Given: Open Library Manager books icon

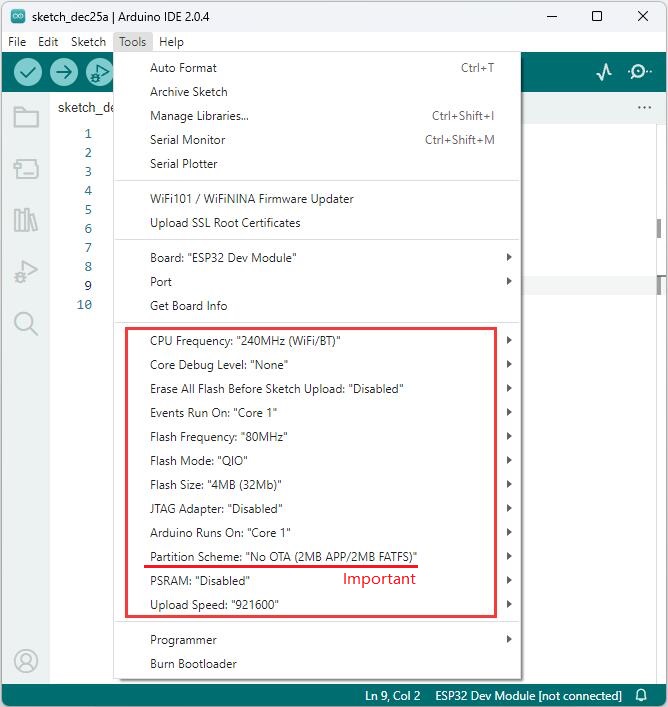Looking at the screenshot, I should point(26,220).
